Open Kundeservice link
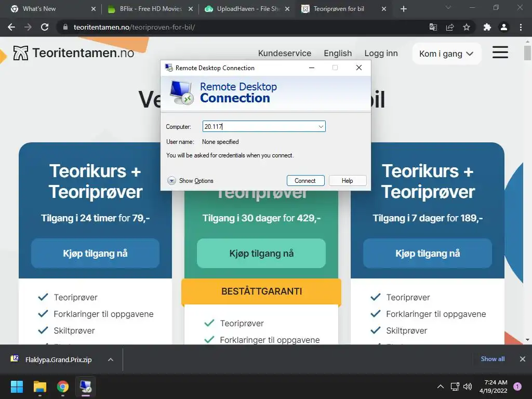The image size is (532, 399). pos(284,54)
